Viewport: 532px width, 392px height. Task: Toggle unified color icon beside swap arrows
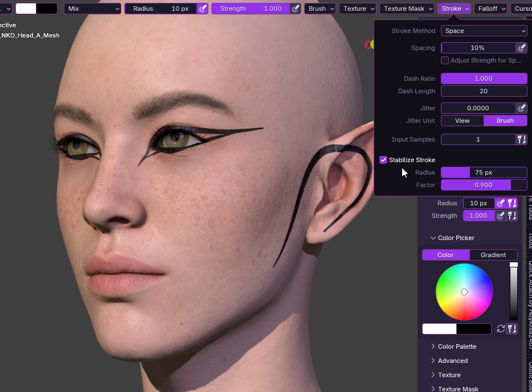tap(511, 329)
